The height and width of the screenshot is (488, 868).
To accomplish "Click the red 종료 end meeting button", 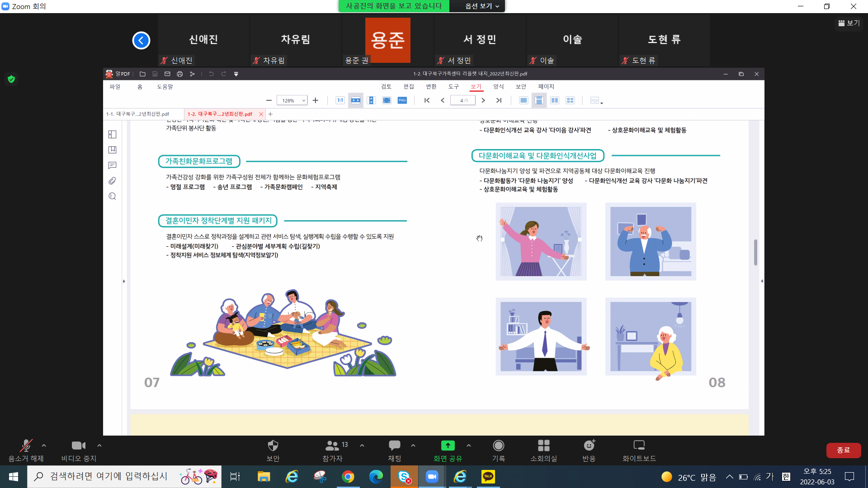I will point(843,450).
